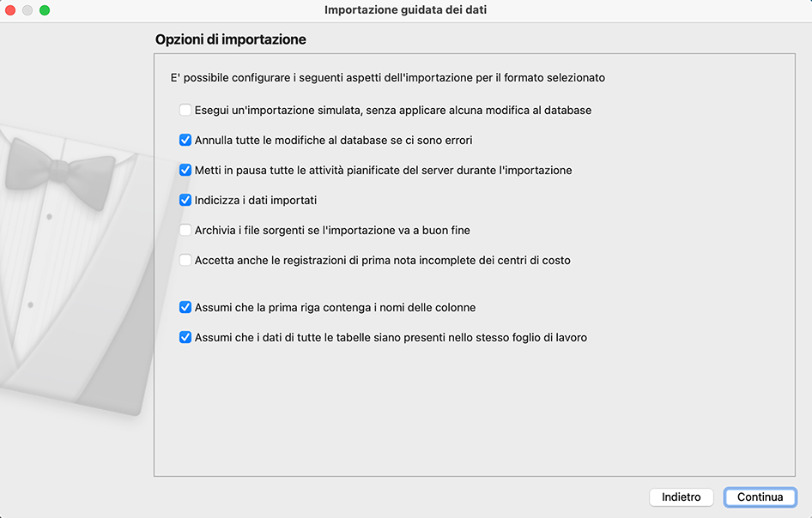Enable the simulated import checkbox
The height and width of the screenshot is (518, 812).
coord(185,110)
